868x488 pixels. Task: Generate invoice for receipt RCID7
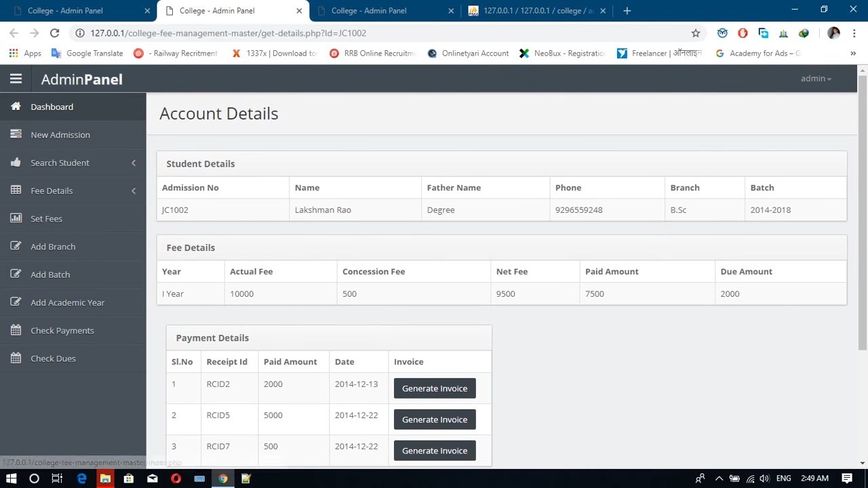(x=435, y=451)
